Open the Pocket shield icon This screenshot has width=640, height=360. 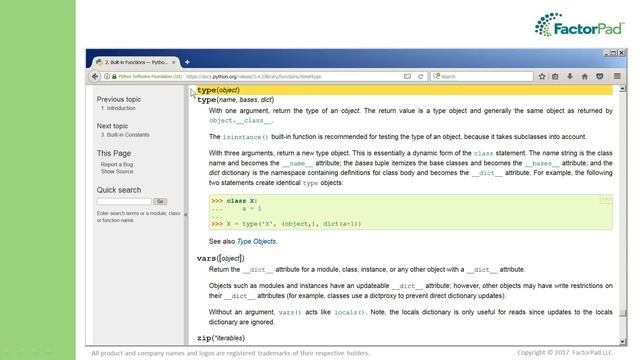(x=600, y=76)
